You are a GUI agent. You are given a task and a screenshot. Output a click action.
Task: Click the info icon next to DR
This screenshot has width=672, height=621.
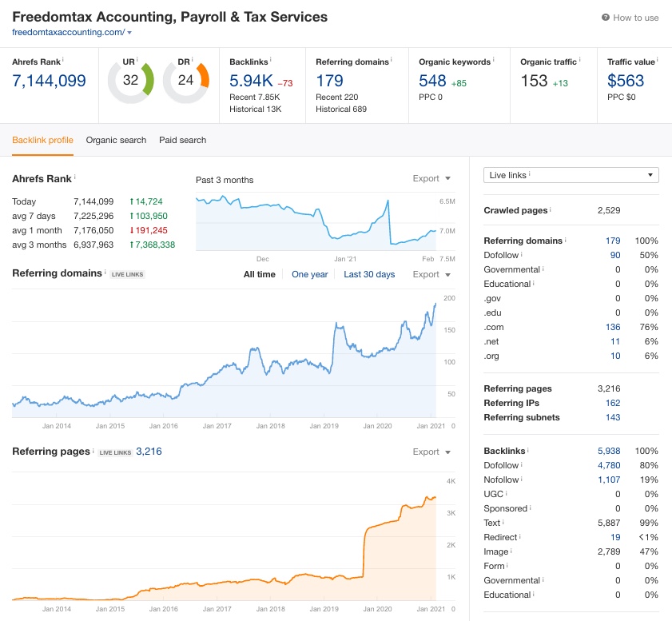(x=192, y=58)
